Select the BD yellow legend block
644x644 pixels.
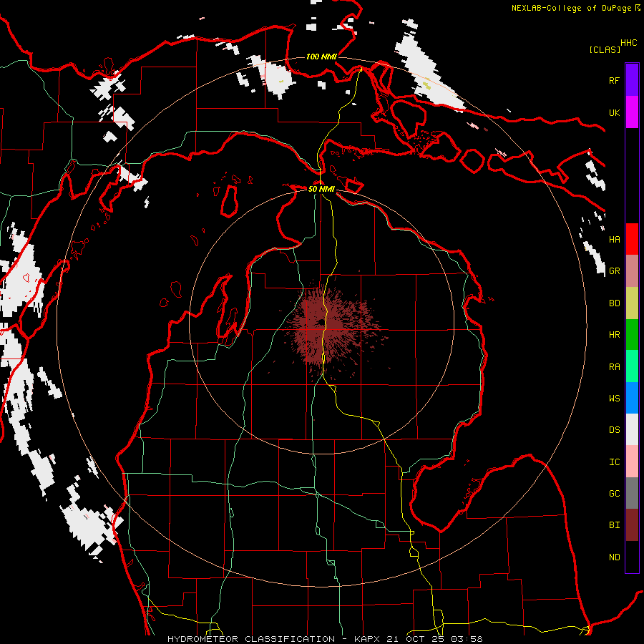point(632,303)
